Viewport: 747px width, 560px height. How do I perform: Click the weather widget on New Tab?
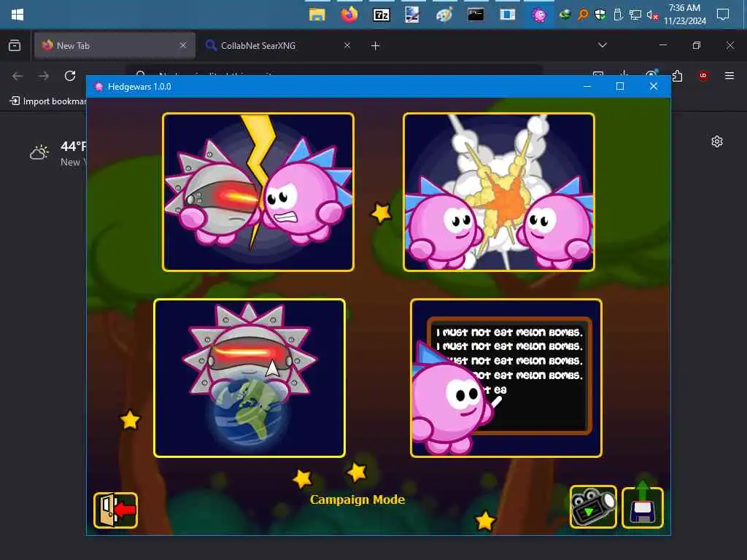click(x=58, y=153)
